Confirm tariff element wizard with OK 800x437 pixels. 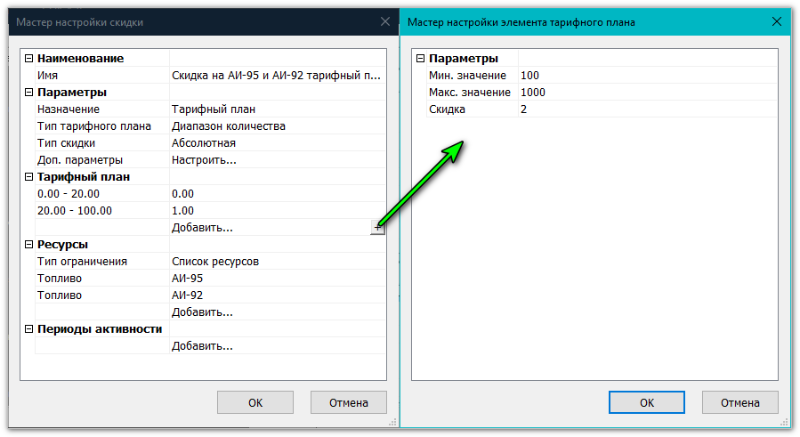click(x=646, y=402)
